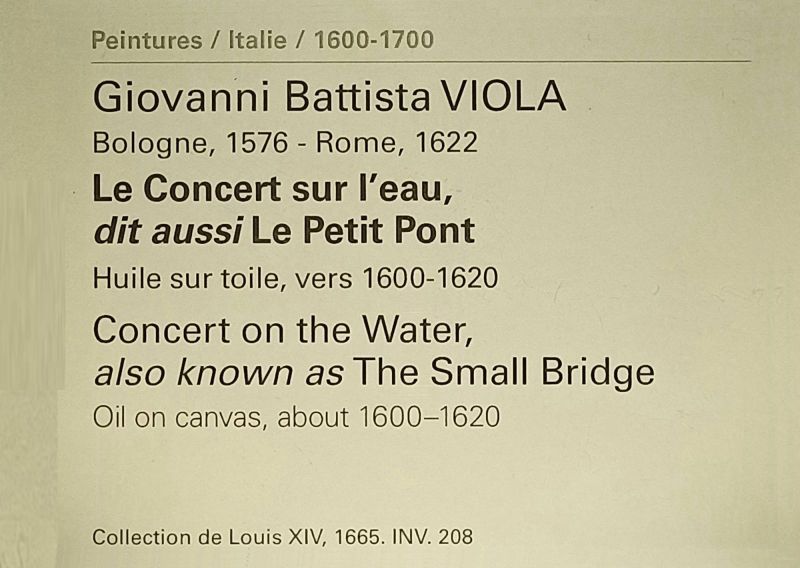800x568 pixels.
Task: Click the alternate title 'Le Petit Pont'
Action: [x=363, y=231]
